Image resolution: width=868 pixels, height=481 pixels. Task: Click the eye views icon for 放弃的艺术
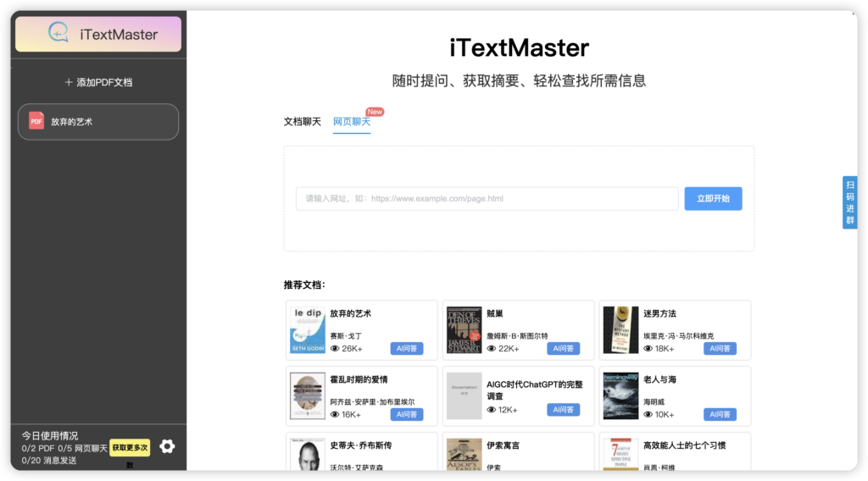point(334,348)
